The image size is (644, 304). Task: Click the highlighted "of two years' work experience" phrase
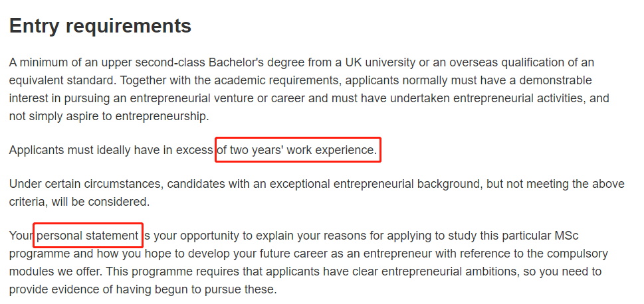tap(297, 150)
